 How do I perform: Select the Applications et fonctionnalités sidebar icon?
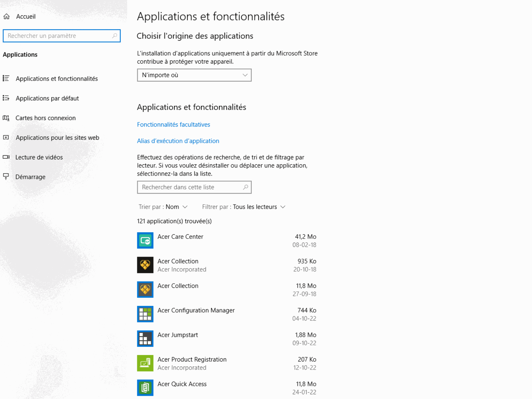pyautogui.click(x=6, y=78)
